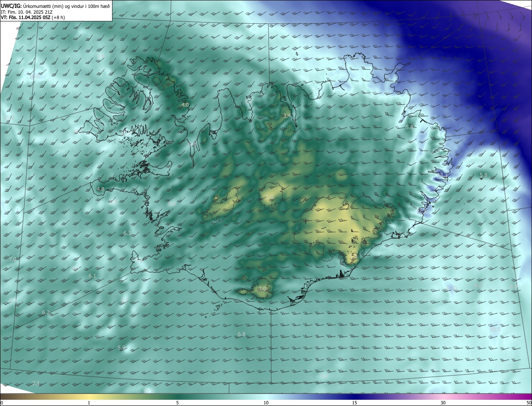The width and height of the screenshot is (532, 406).
Task: Click the 4.0 value label on the map
Action: coord(185,105)
